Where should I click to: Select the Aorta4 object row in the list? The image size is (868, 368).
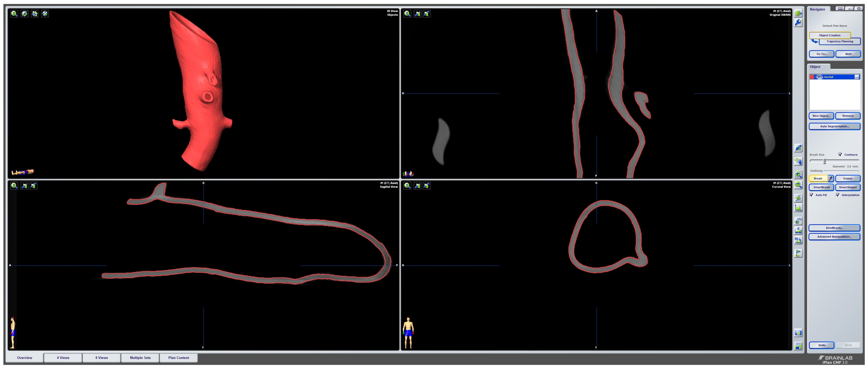[x=835, y=77]
